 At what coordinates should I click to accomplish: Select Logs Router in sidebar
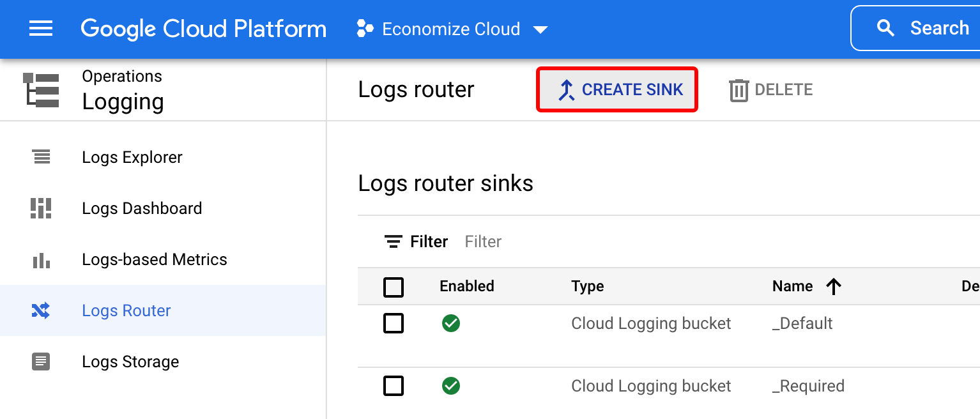click(163, 310)
